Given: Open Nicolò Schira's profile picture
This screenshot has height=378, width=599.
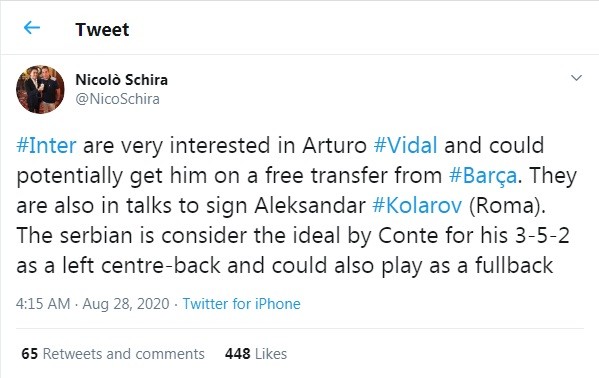Looking at the screenshot, I should click(x=40, y=89).
